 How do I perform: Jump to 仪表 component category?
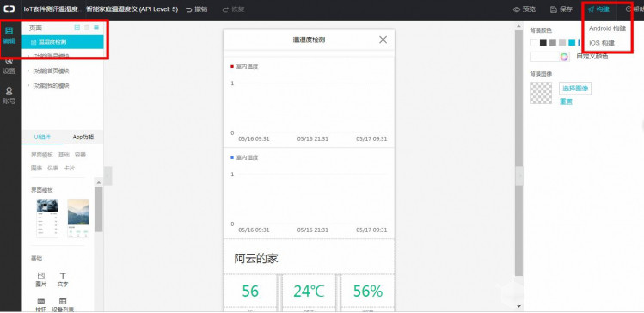pyautogui.click(x=53, y=168)
